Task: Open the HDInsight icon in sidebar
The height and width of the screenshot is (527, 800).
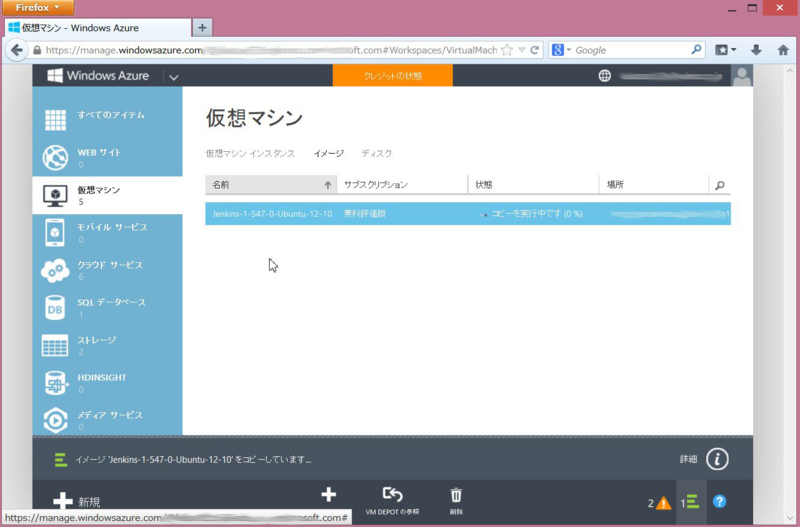Action: coord(55,383)
